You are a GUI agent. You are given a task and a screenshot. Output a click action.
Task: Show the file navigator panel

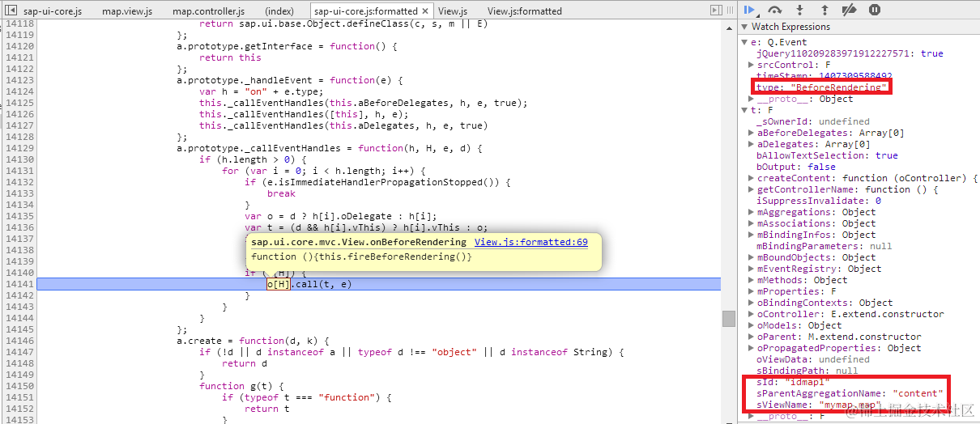pyautogui.click(x=11, y=11)
